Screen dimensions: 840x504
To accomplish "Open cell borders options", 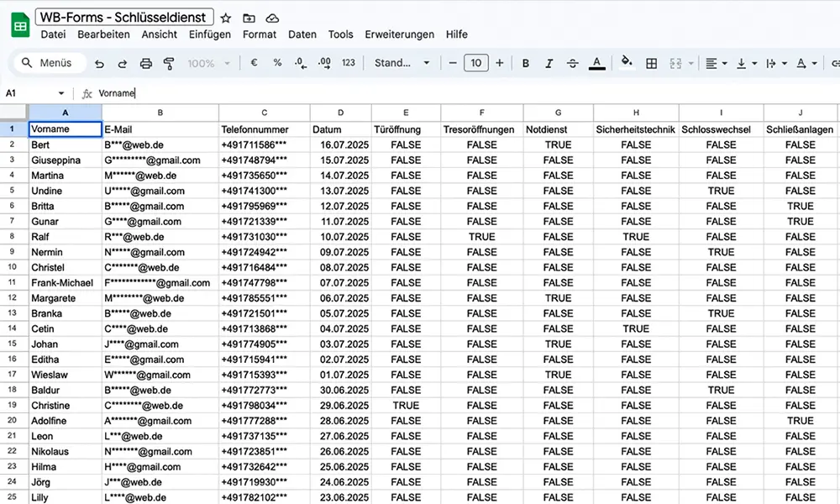I will pos(652,63).
